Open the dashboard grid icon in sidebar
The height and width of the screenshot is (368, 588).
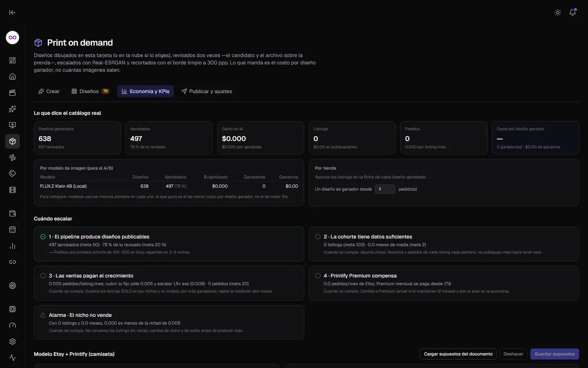(13, 61)
